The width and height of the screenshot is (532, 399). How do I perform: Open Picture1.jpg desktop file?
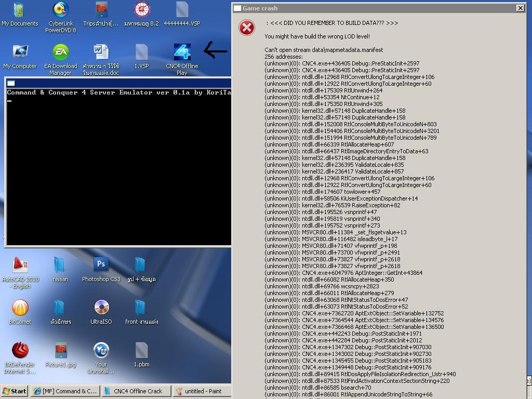click(x=60, y=355)
